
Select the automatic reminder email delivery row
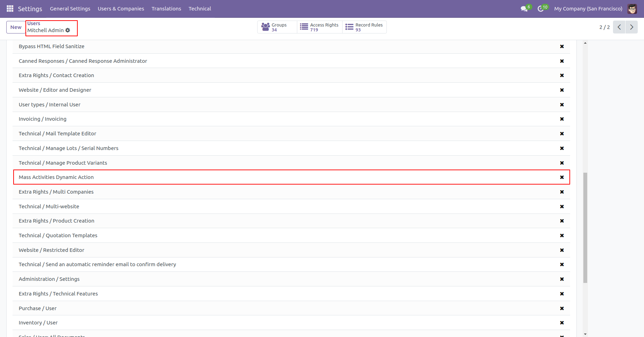[x=291, y=264]
